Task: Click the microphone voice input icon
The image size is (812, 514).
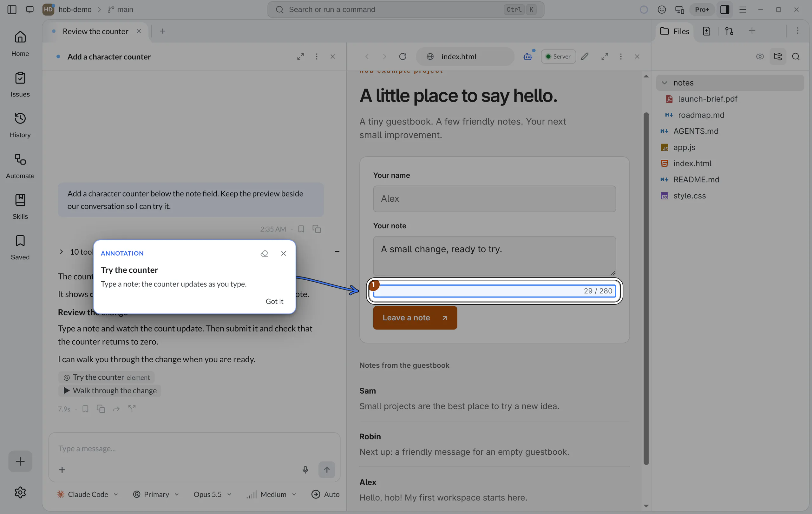Action: point(305,470)
